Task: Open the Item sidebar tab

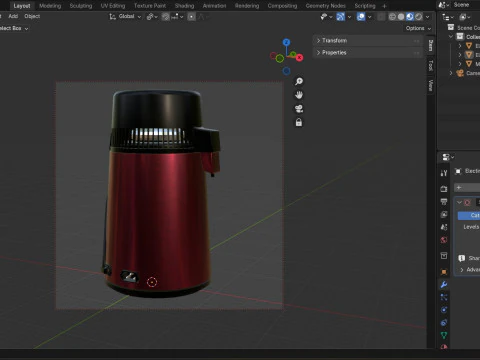Action: [431, 45]
